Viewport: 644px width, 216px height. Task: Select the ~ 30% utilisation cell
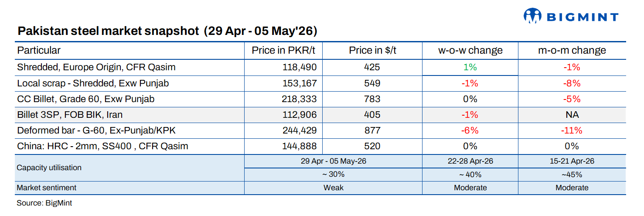pos(333,175)
